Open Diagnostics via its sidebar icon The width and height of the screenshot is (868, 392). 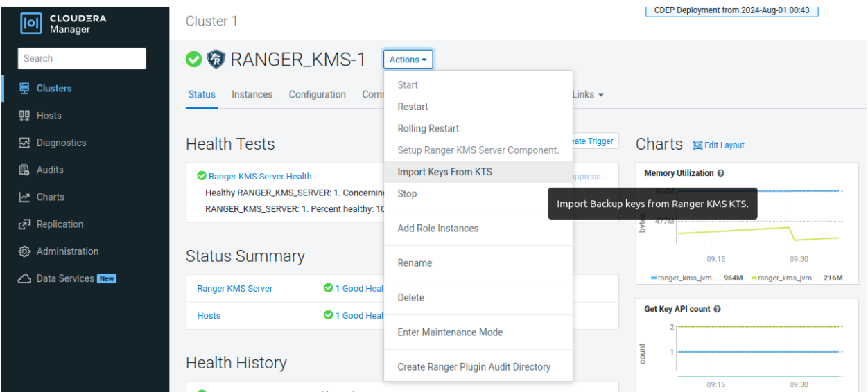pos(24,143)
